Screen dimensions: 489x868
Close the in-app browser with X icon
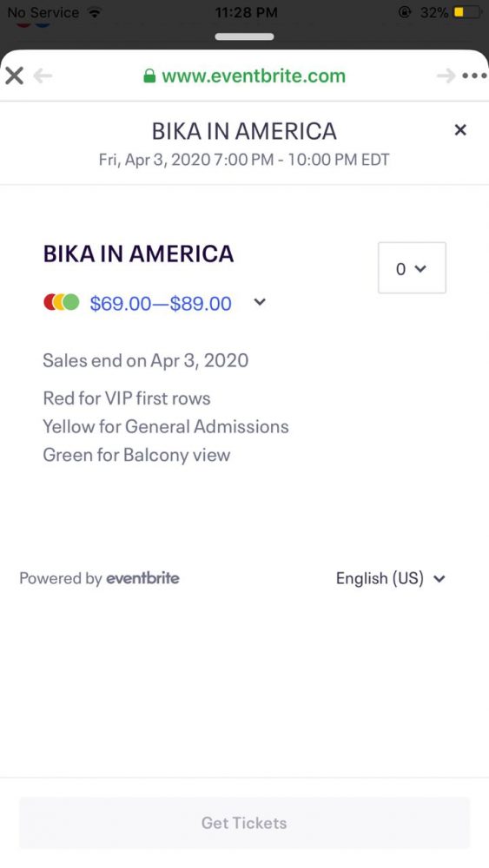15,76
